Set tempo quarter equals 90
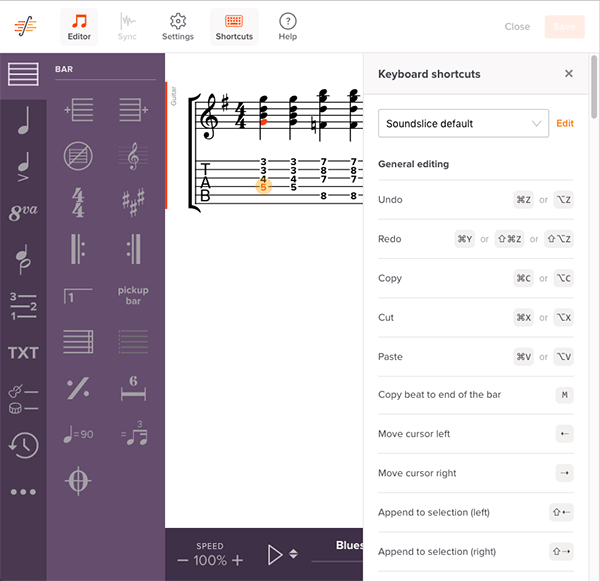Image resolution: width=600 pixels, height=581 pixels. pos(78,434)
